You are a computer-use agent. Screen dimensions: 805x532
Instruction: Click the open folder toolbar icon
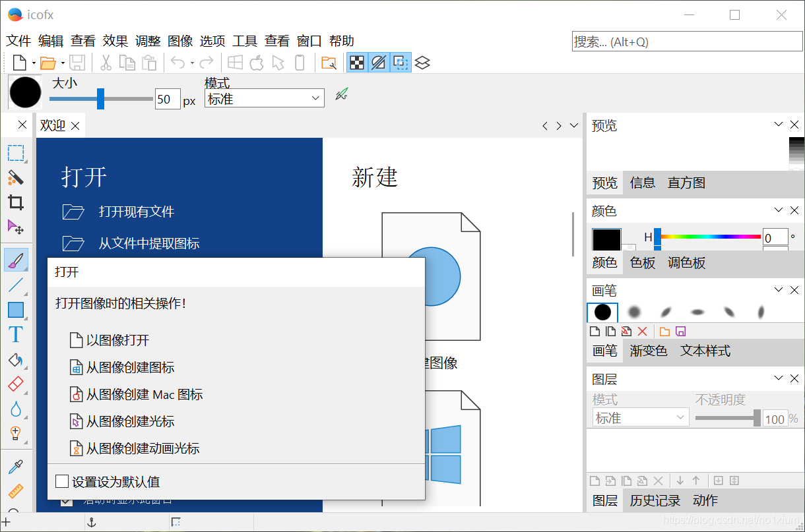pos(48,63)
